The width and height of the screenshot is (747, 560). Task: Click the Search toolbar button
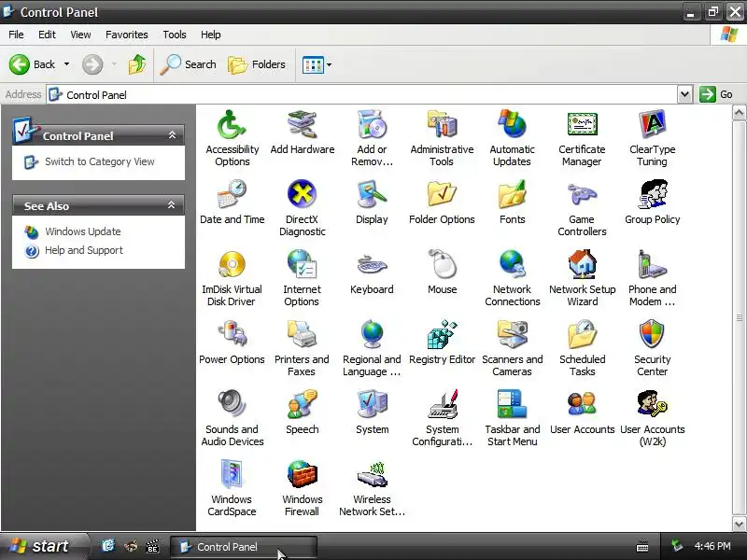tap(189, 64)
